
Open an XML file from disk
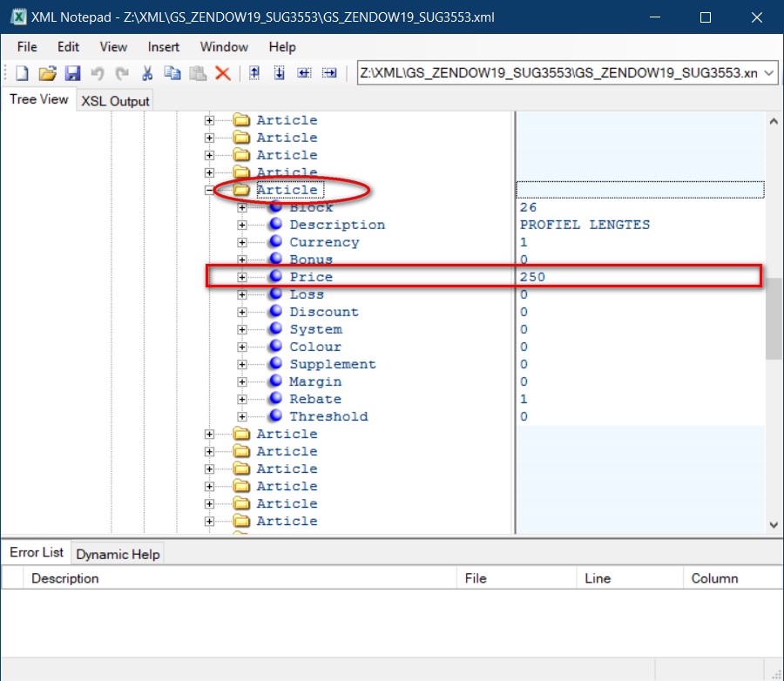[x=48, y=73]
